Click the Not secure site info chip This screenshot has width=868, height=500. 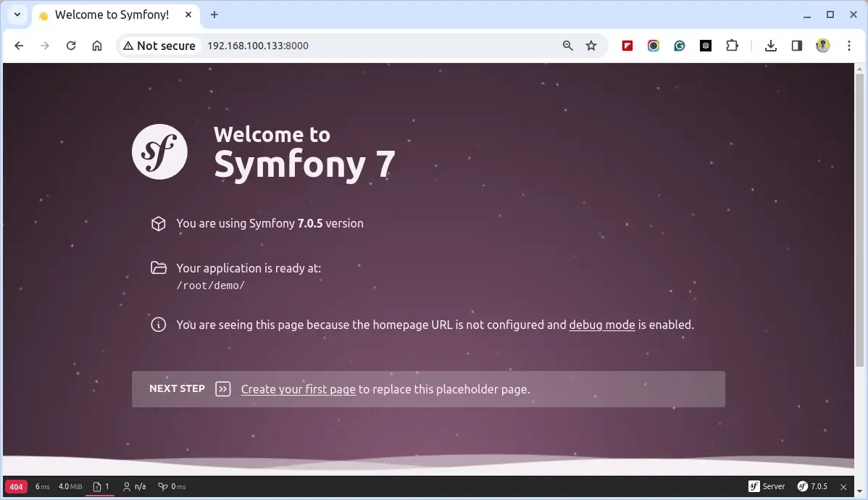pyautogui.click(x=159, y=46)
